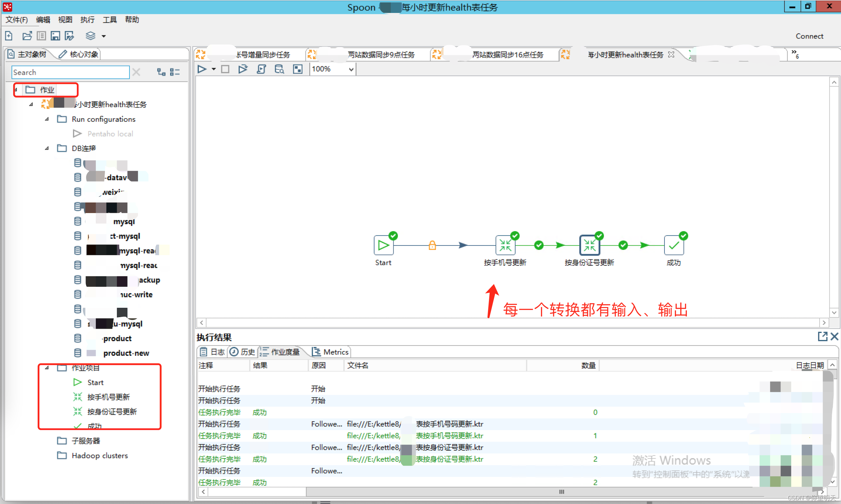The width and height of the screenshot is (841, 504).
Task: Click the expand tree icon
Action: pos(161,72)
